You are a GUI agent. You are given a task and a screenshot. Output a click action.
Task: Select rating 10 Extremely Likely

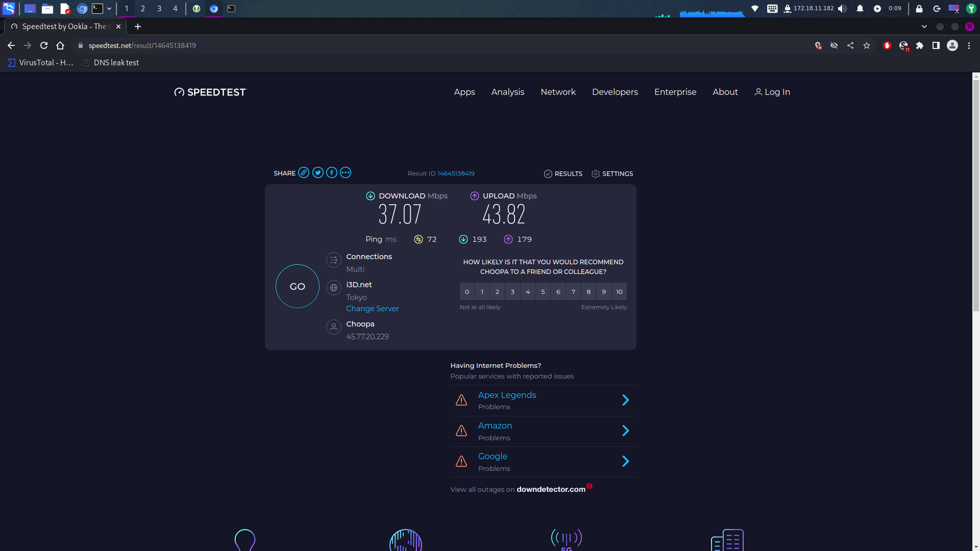619,292
